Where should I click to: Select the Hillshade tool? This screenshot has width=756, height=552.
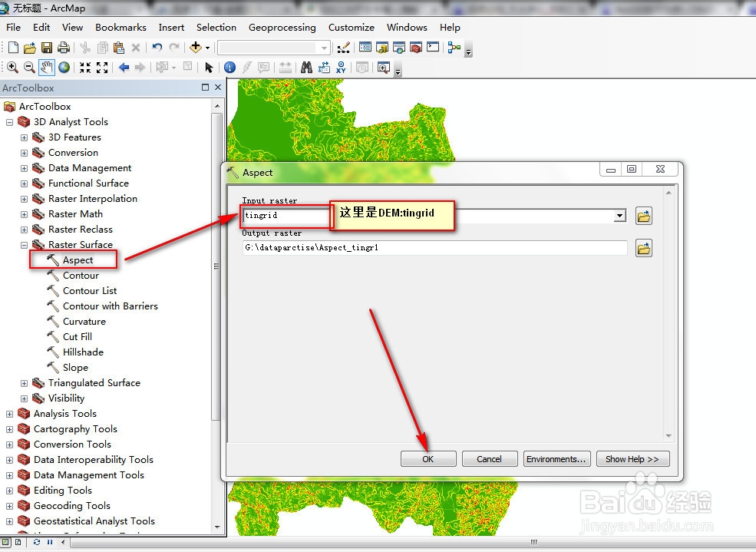coord(83,352)
